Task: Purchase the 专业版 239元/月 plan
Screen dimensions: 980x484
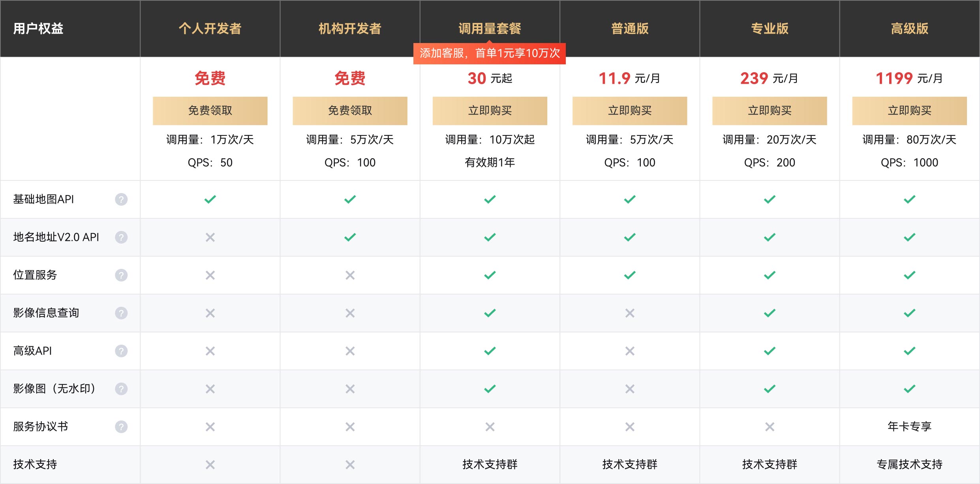Action: click(769, 111)
